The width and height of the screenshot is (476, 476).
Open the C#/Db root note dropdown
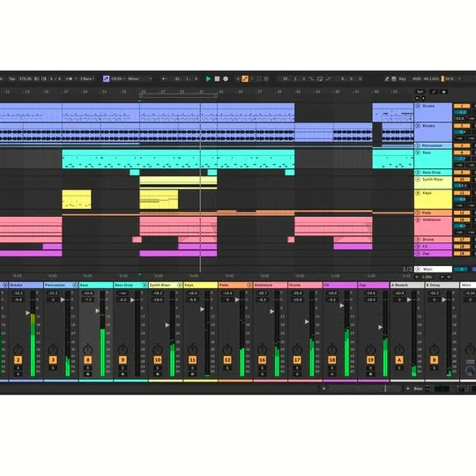tap(118, 79)
